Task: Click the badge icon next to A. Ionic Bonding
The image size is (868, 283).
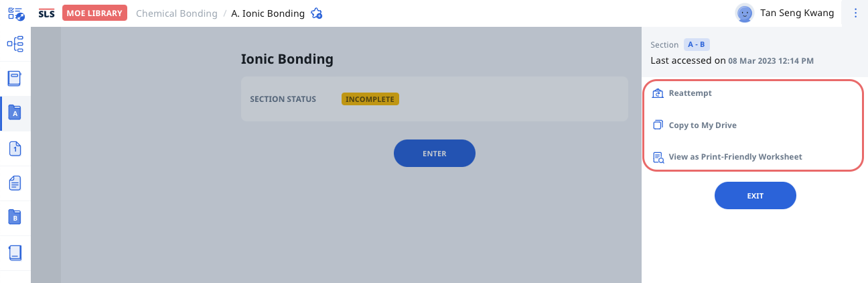Action: 317,13
